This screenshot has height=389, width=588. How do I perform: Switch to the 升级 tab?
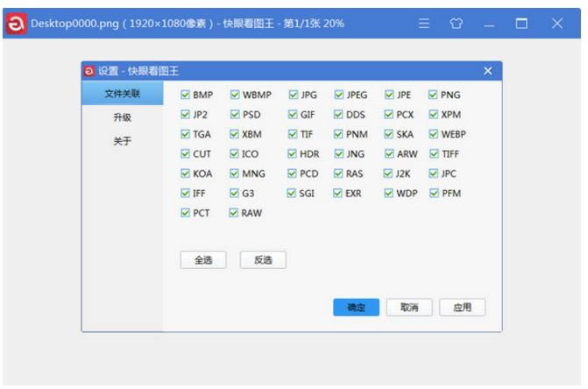click(123, 117)
